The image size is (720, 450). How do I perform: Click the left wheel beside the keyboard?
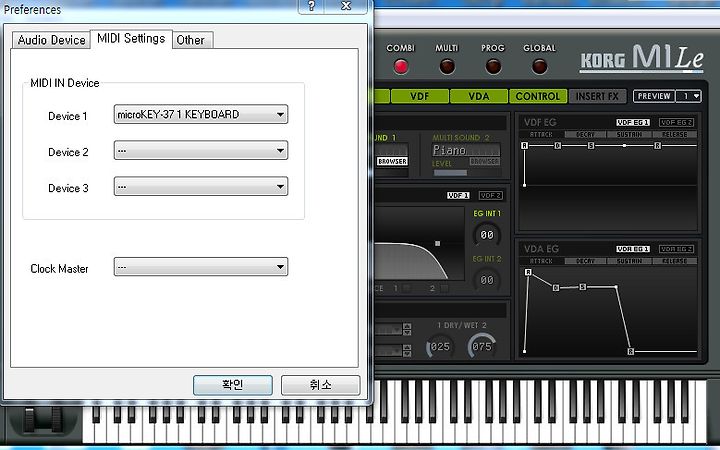point(29,420)
